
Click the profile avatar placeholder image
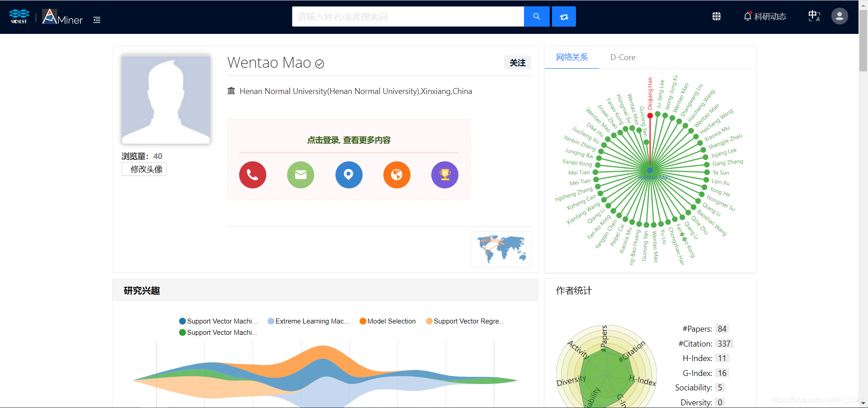[x=166, y=99]
